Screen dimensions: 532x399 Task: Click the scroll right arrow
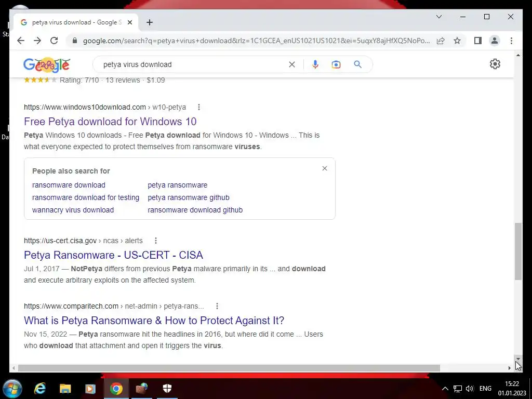click(x=509, y=368)
